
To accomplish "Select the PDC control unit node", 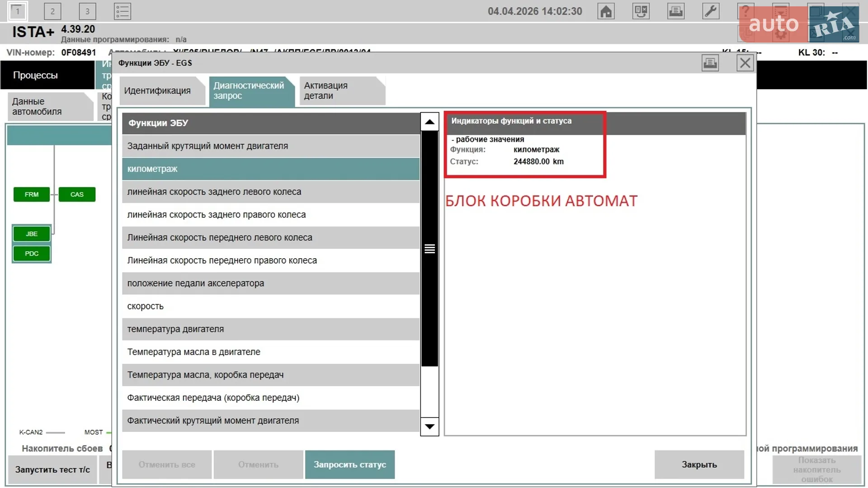I will [x=32, y=254].
